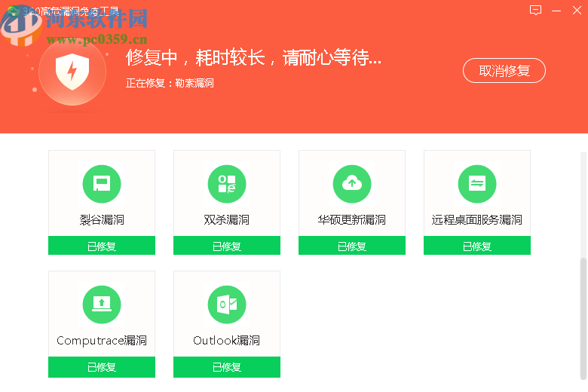This screenshot has height=392, width=588.
Task: Click the 双杀漏洞 label text
Action: (226, 220)
